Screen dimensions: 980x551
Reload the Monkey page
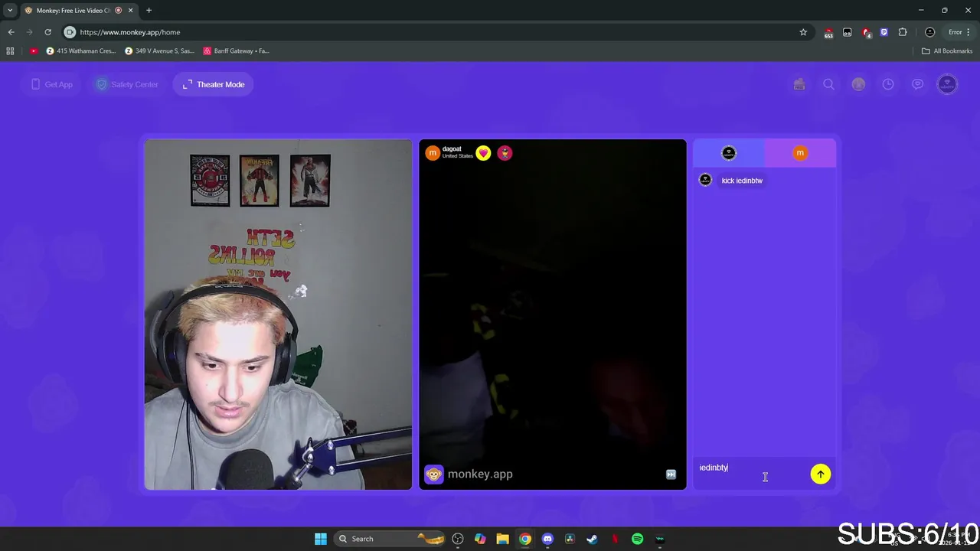click(x=47, y=32)
